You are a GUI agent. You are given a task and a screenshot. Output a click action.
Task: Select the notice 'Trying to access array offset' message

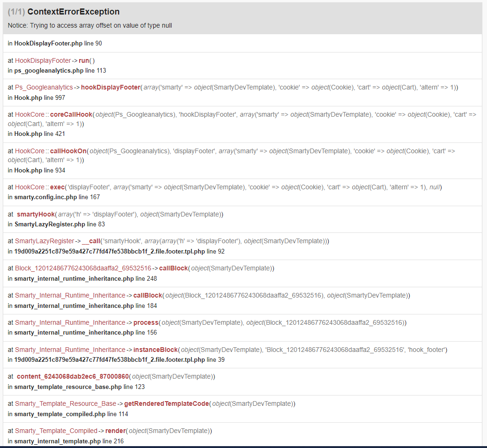90,25
